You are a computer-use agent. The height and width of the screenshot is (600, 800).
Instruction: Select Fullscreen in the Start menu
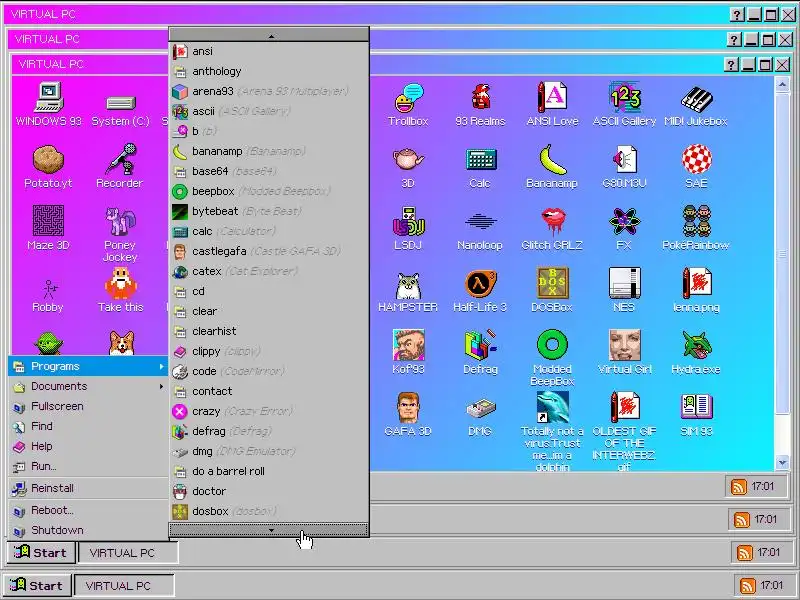tap(88, 406)
